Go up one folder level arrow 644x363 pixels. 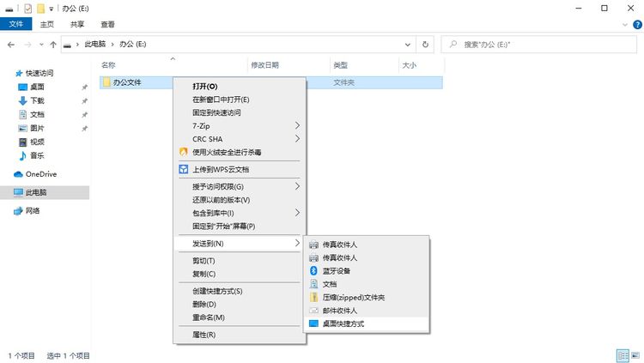coord(53,44)
